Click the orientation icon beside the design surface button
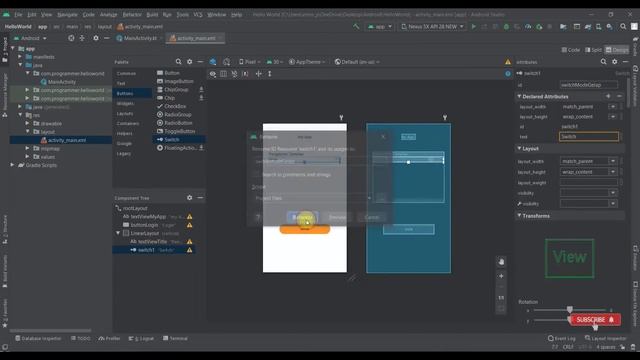640x360 pixels. point(227,62)
